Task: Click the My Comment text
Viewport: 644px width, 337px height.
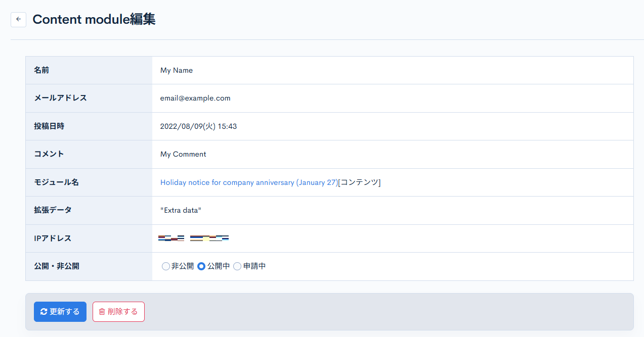Action: coord(183,154)
